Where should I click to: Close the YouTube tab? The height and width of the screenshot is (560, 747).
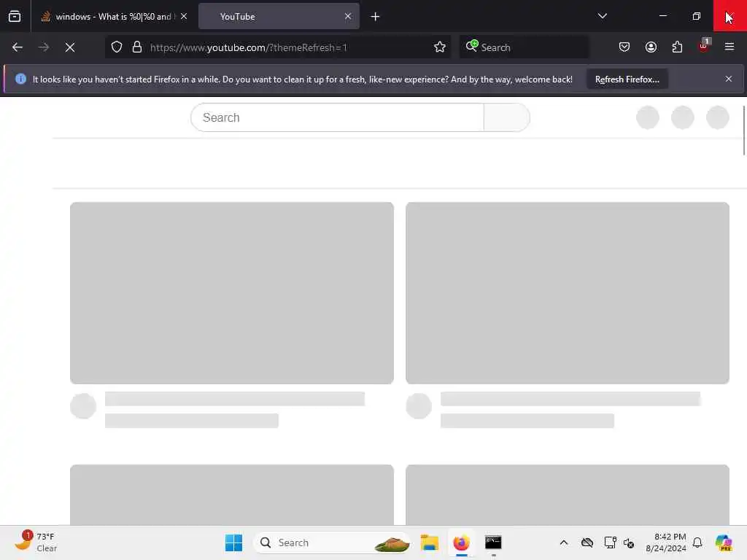click(348, 16)
